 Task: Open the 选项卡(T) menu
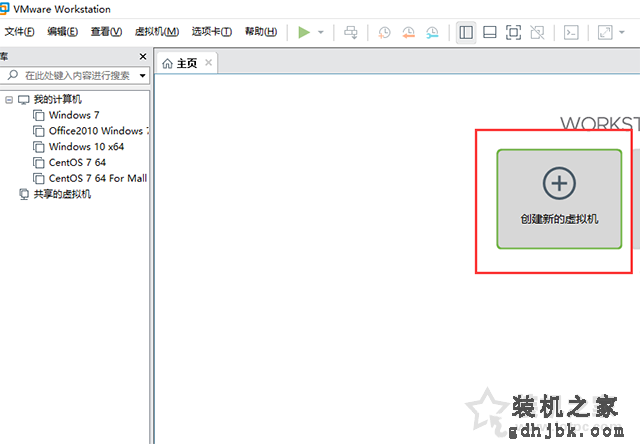click(x=212, y=31)
